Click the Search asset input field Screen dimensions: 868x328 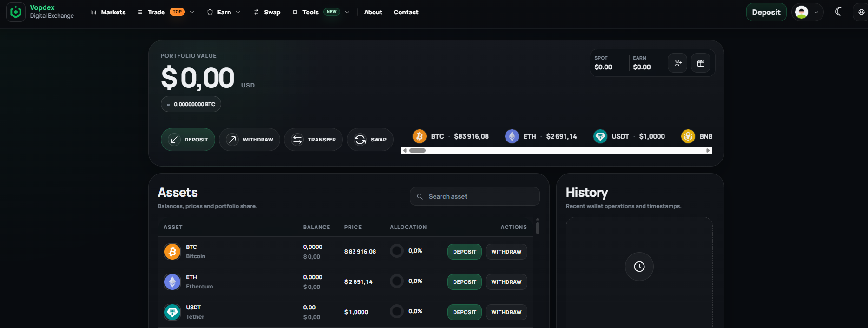[x=475, y=196]
